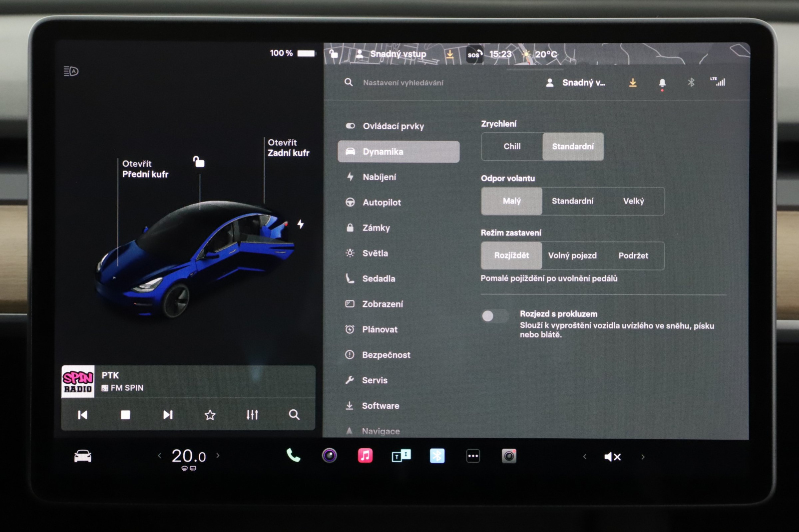Image resolution: width=799 pixels, height=532 pixels.
Task: Choose Podržet stopping mode
Action: [633, 256]
